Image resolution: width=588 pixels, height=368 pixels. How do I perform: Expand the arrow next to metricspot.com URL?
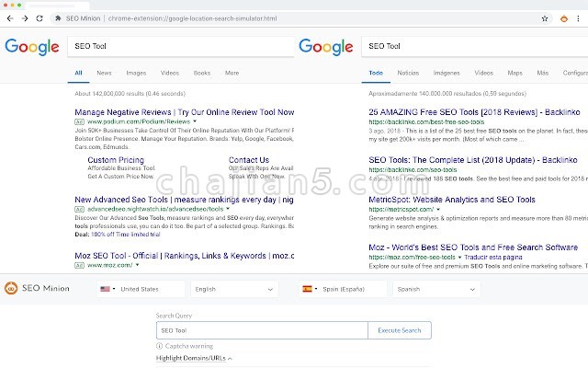(438, 209)
